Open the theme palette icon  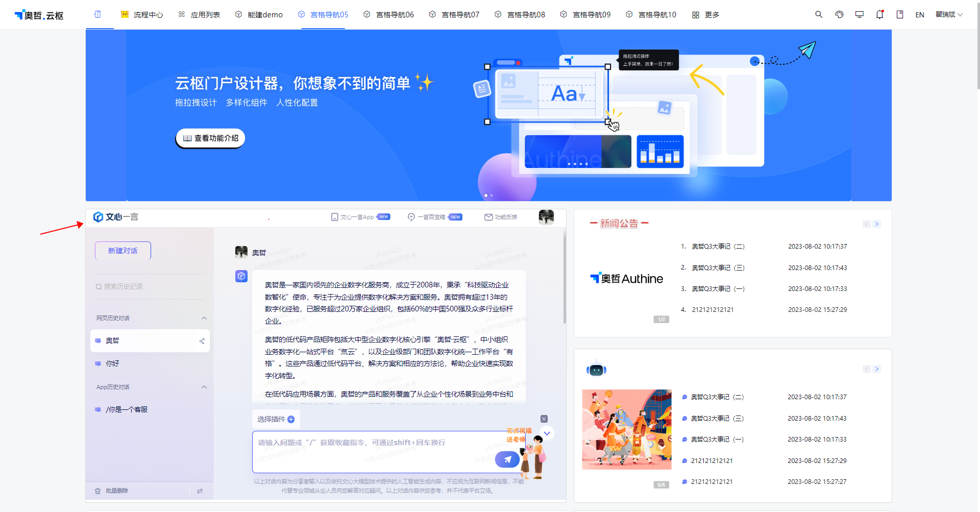click(839, 14)
